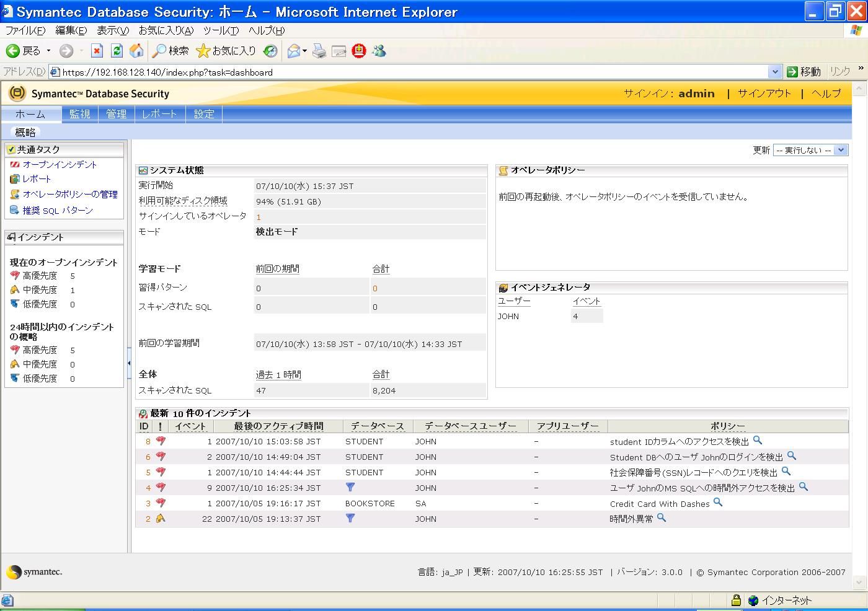Open the オープンインシデント link

click(60, 164)
